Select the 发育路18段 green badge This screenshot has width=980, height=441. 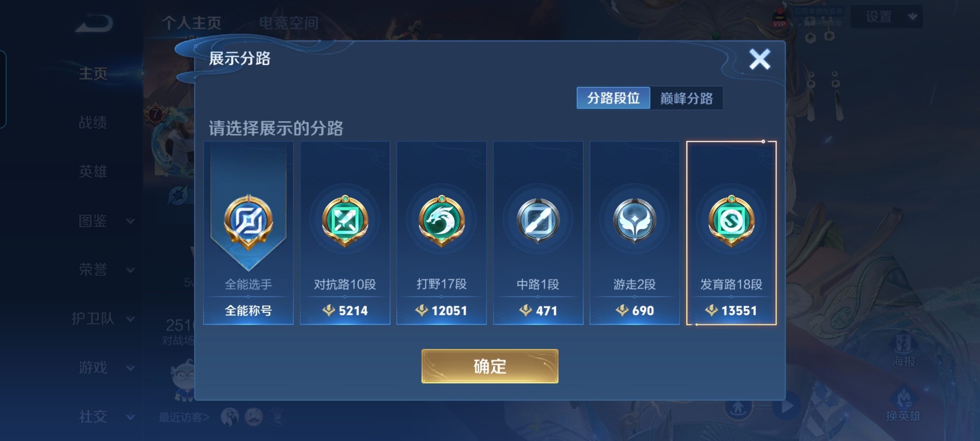click(731, 221)
